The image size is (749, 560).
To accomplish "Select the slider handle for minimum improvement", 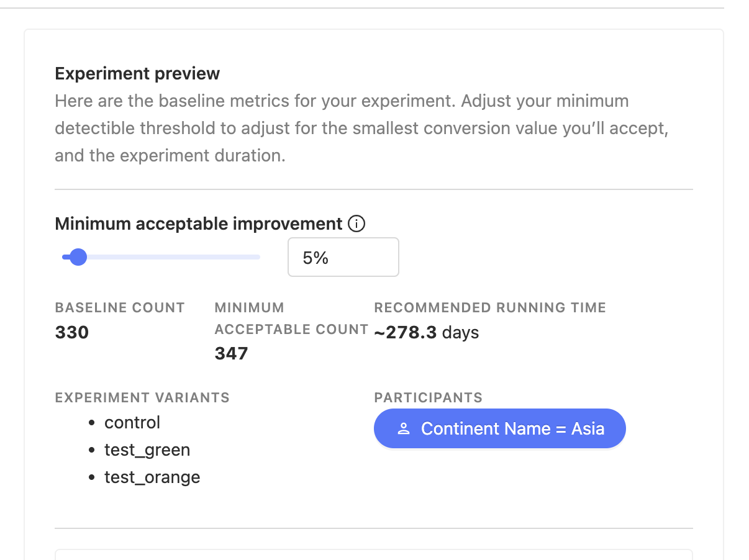I will pyautogui.click(x=77, y=256).
